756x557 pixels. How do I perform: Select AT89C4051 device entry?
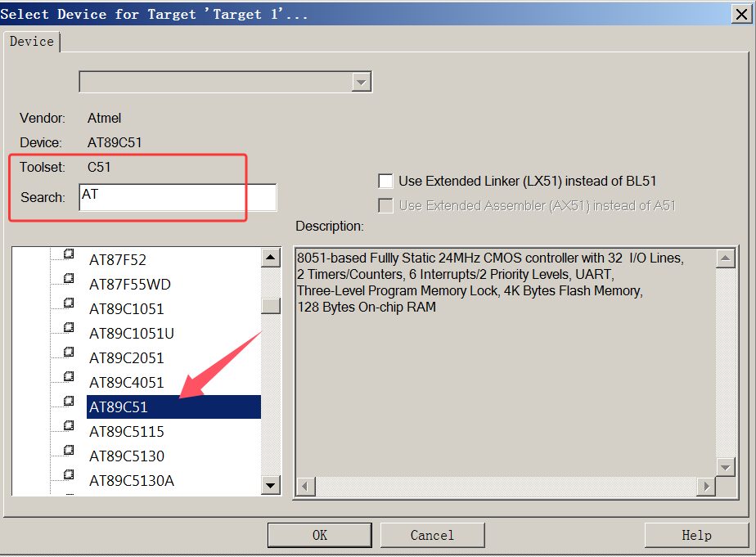pyautogui.click(x=127, y=383)
